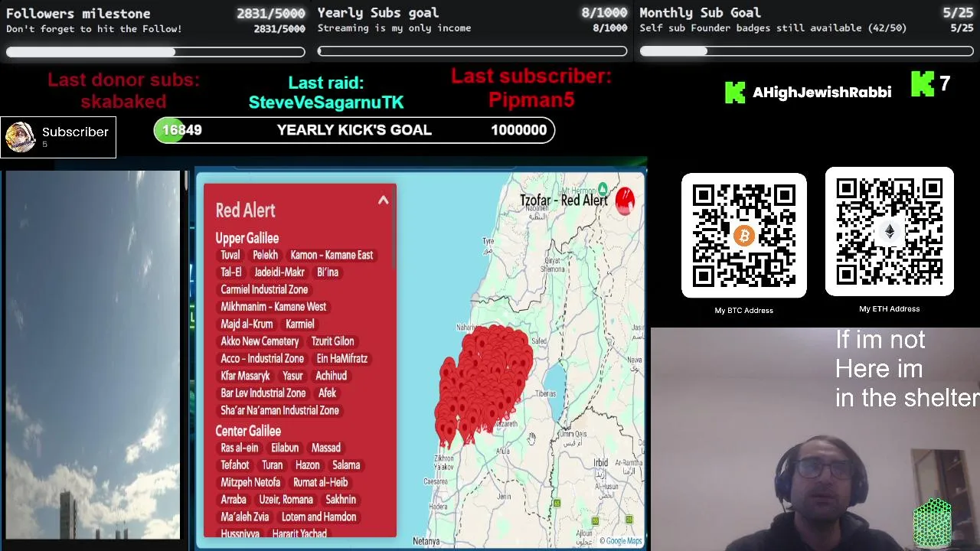This screenshot has height=551, width=980.
Task: Select the Hazon alert location
Action: [x=307, y=465]
